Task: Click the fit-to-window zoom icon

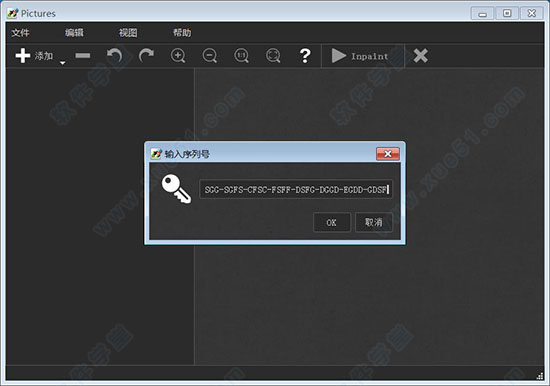Action: coord(273,56)
